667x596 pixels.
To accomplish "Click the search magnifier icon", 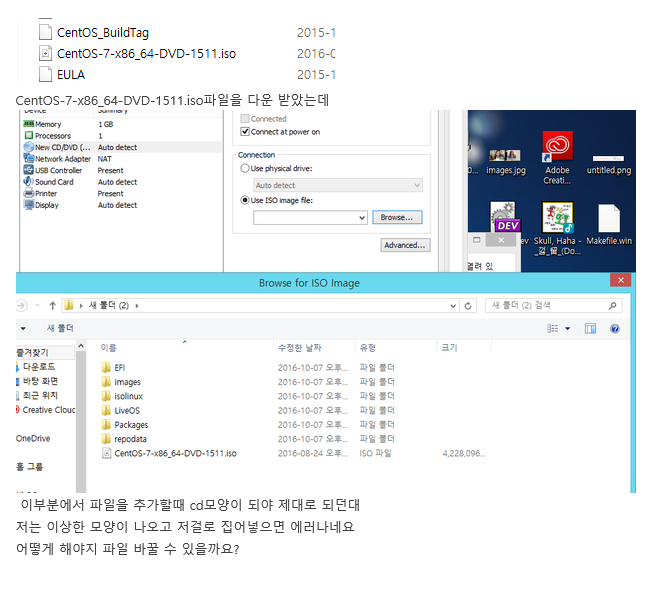I will (612, 305).
